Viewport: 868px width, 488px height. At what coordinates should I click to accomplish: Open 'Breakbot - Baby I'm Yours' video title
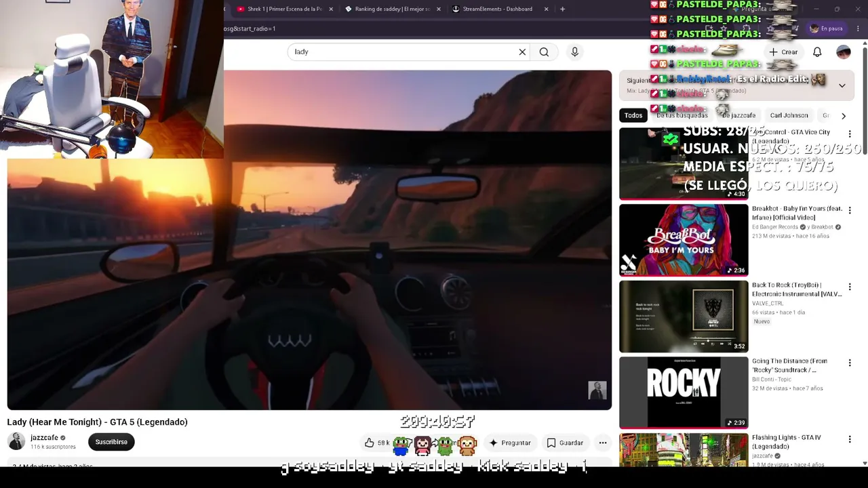(x=797, y=213)
